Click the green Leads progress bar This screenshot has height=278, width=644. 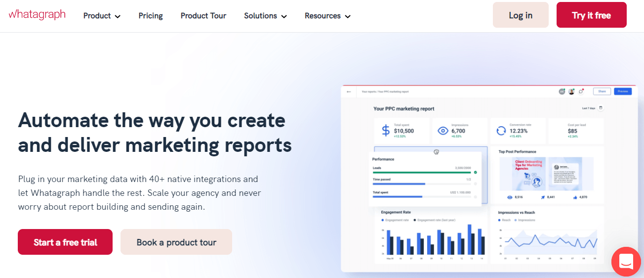(x=422, y=173)
